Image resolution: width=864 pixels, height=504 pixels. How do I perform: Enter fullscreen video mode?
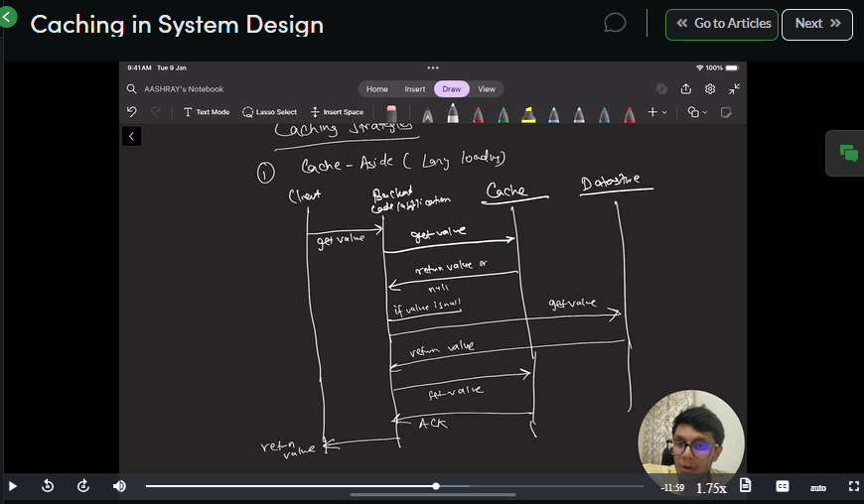853,486
